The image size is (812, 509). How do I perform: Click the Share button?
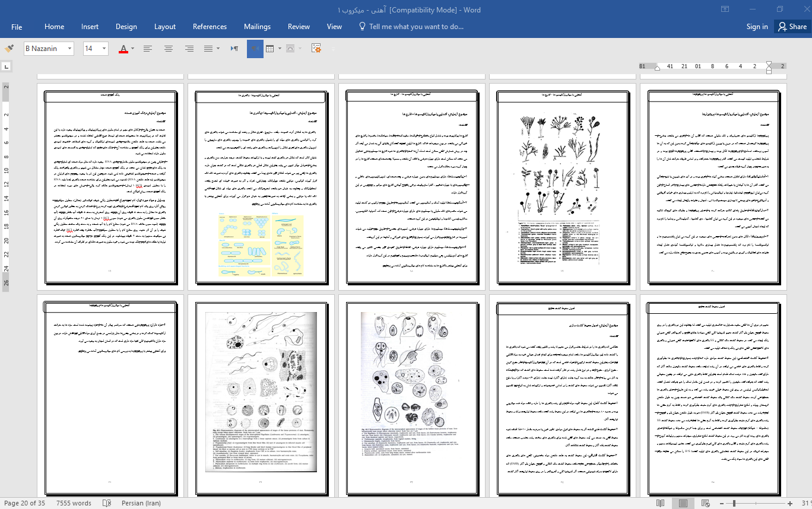point(792,27)
